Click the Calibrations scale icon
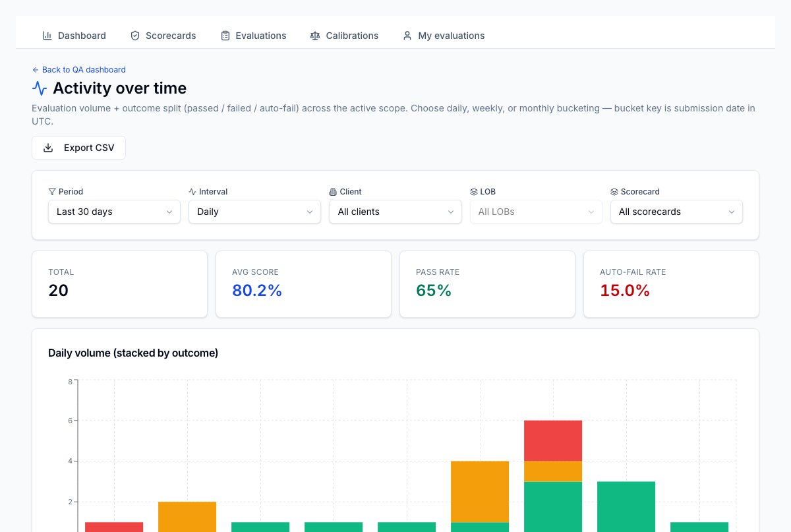This screenshot has height=532, width=791. pos(315,36)
